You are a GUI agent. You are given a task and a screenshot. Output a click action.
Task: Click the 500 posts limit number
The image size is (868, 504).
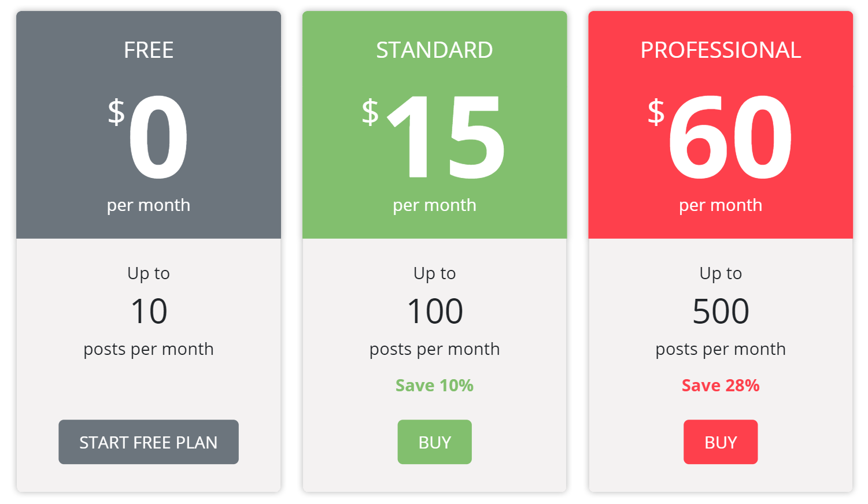point(721,312)
